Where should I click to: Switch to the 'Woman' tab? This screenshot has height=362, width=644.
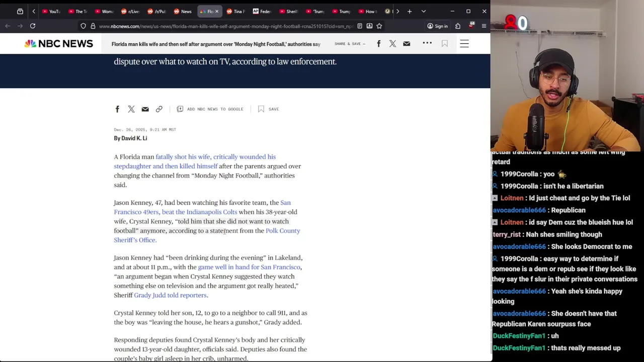point(105,11)
